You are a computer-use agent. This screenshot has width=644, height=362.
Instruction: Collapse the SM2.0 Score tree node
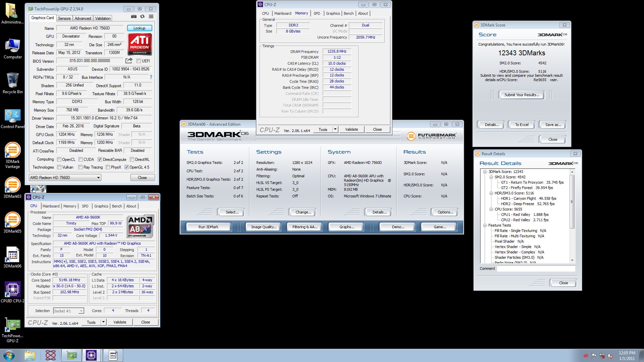click(491, 177)
